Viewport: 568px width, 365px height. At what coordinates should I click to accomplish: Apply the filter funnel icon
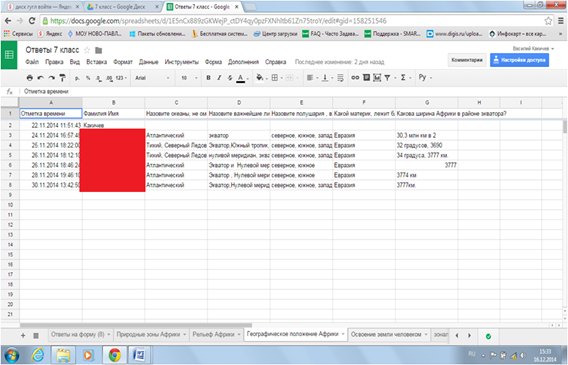[387, 77]
